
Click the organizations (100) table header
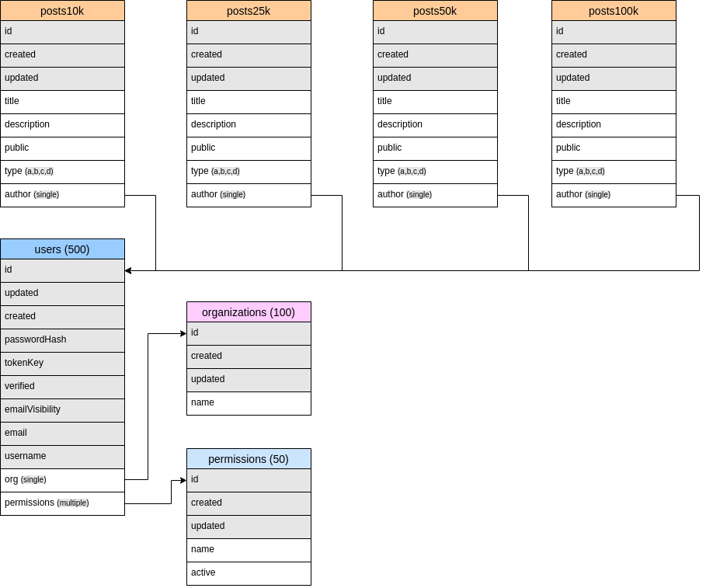click(x=249, y=312)
